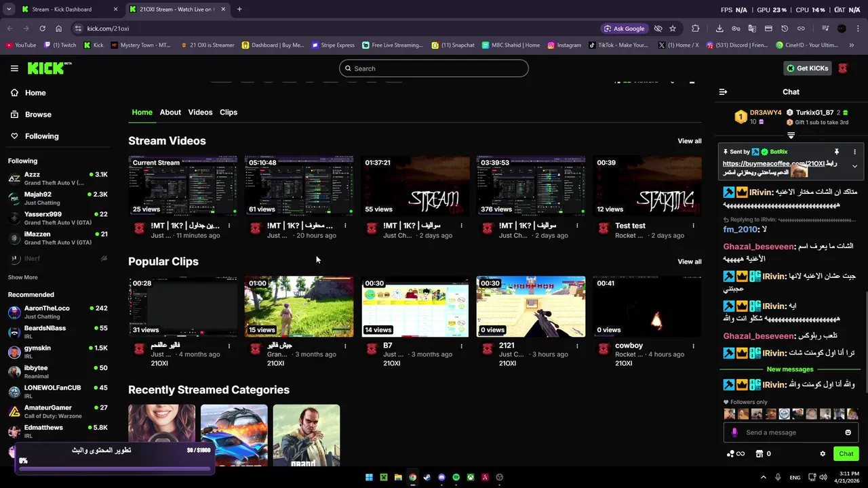The image size is (868, 488).
Task: Open Following in the sidebar
Action: (x=42, y=136)
